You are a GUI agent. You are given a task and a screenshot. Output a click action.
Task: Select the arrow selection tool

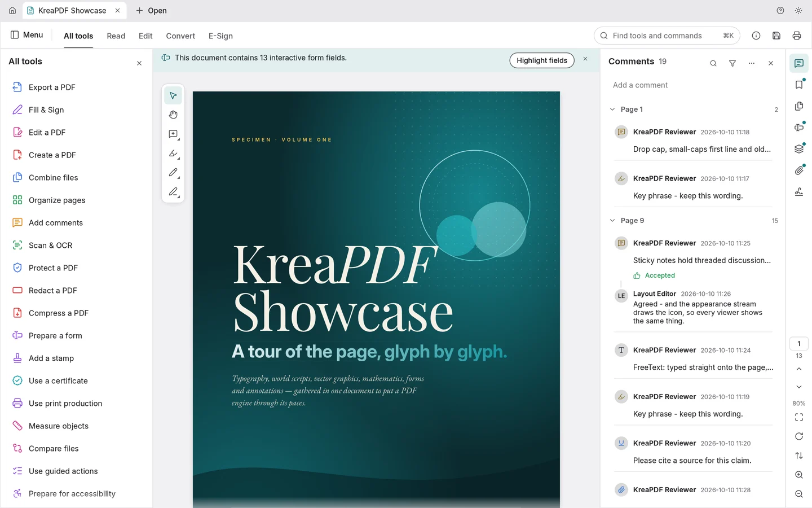tap(173, 96)
